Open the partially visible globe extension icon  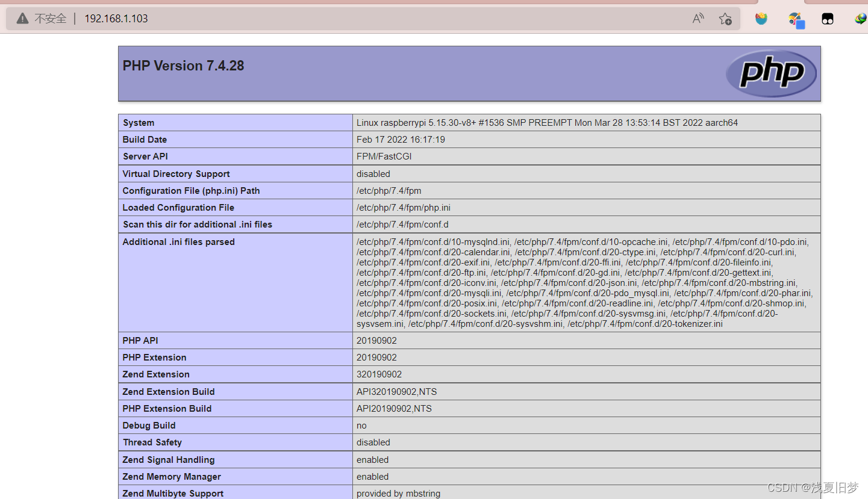861,19
